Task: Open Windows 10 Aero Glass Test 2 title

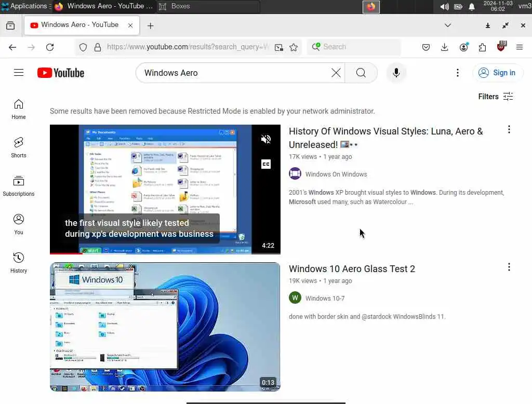Action: pyautogui.click(x=352, y=268)
